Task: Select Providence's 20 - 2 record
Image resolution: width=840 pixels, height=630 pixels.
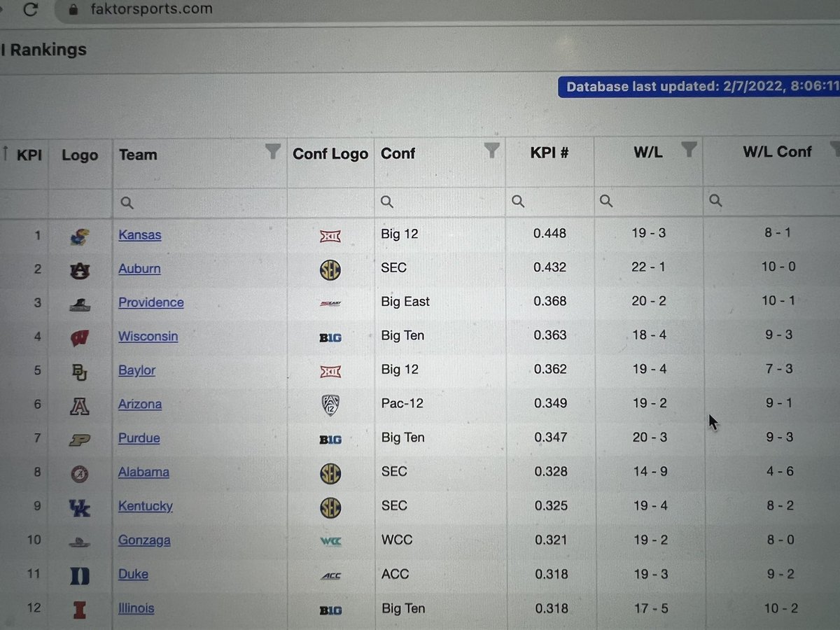Action: [649, 301]
